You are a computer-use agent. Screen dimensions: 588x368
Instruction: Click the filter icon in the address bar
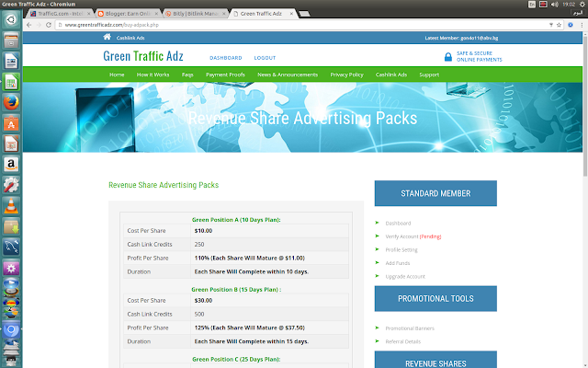pos(551,25)
